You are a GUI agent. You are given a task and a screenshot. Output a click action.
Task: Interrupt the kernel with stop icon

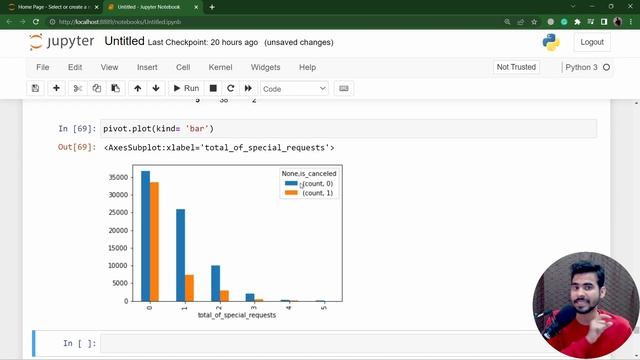click(x=213, y=88)
